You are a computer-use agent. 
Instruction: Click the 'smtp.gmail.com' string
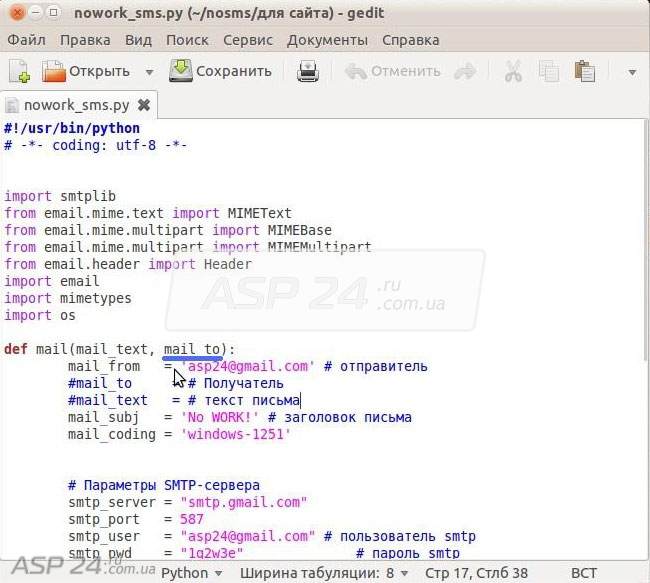(x=244, y=502)
